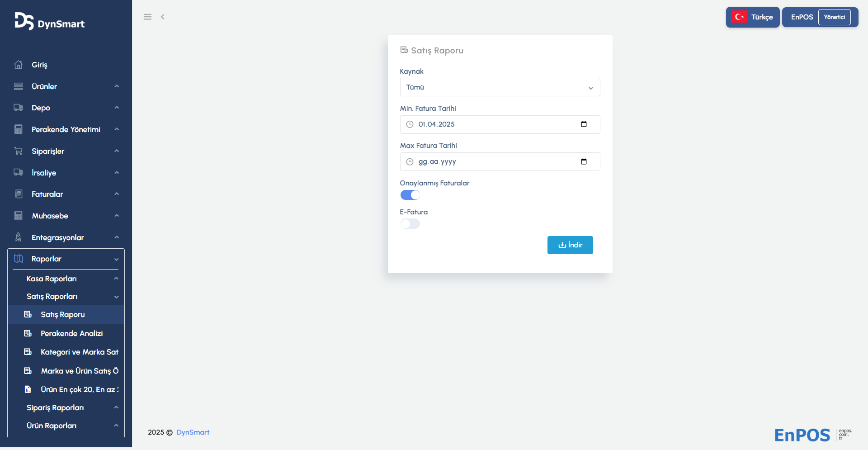Screen dimensions: 868x450
Task: Open the DynSmart footer link
Action: click(193, 432)
